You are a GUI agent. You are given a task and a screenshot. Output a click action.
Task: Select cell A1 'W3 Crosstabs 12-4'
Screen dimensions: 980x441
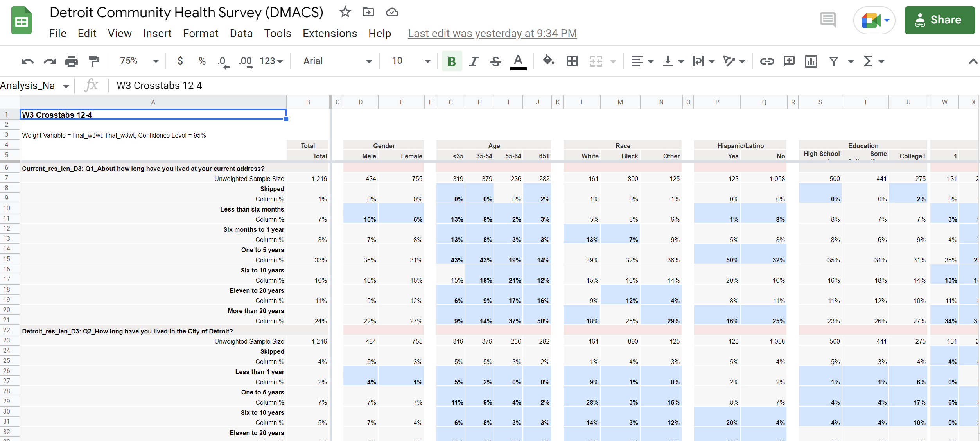[153, 115]
